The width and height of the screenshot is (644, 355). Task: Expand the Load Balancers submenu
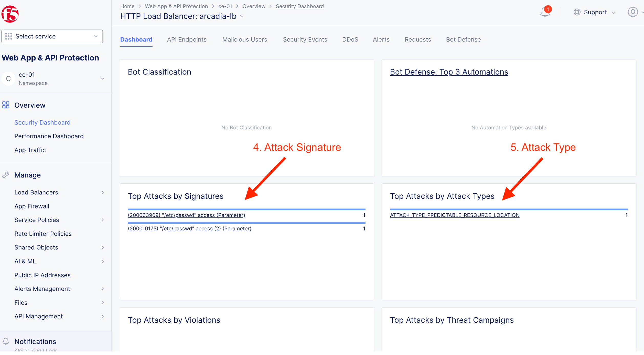pos(103,192)
